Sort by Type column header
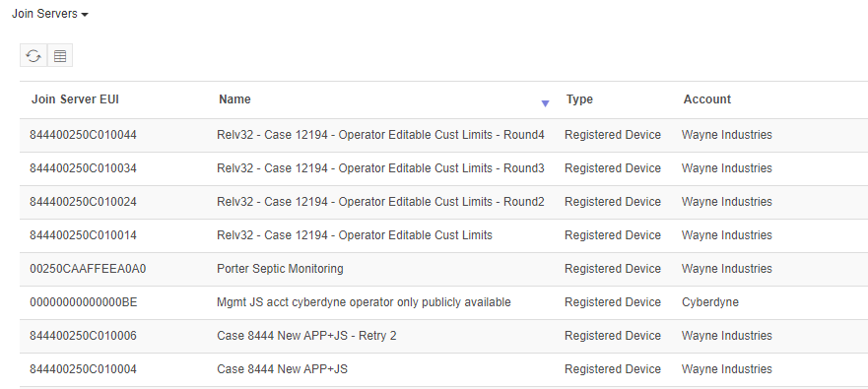The height and width of the screenshot is (389, 868). click(579, 99)
